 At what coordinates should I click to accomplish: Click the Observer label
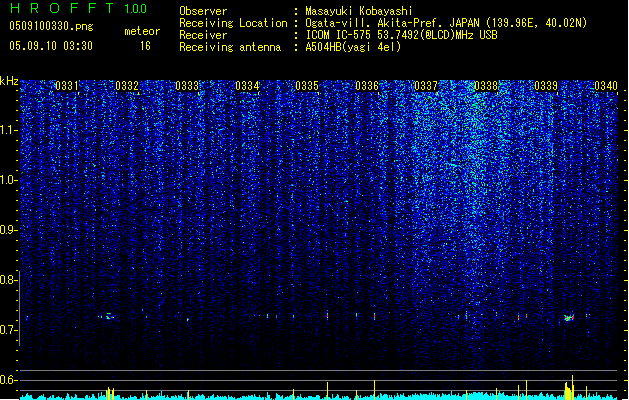203,11
